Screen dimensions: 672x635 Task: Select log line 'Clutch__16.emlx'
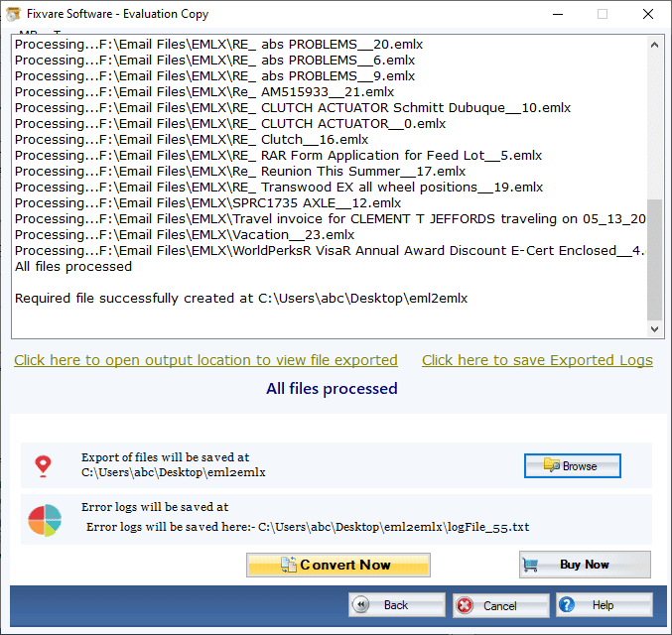(x=192, y=139)
